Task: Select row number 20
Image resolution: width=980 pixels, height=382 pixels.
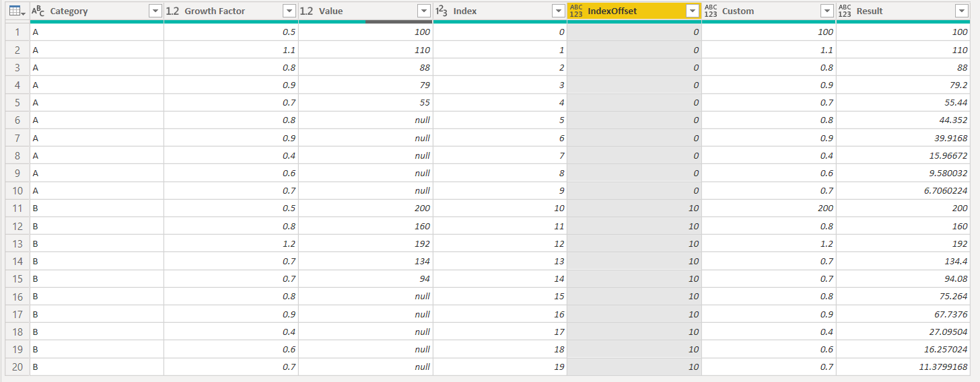Action: click(17, 367)
